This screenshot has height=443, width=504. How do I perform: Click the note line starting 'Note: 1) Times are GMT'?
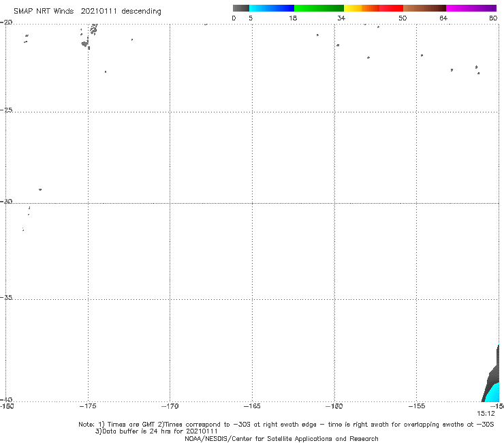[286, 425]
